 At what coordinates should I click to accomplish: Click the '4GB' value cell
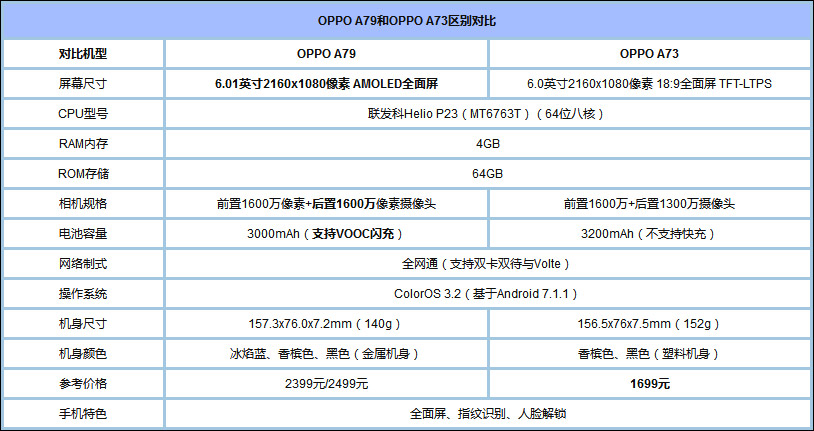(488, 144)
